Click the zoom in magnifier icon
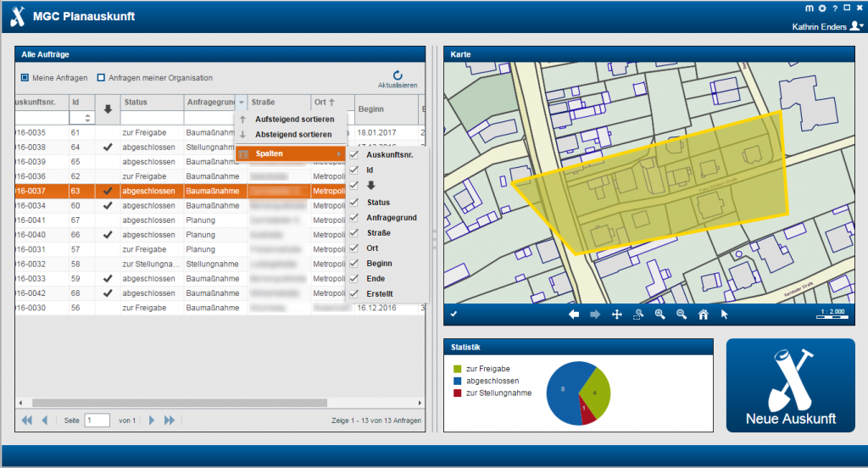868x468 pixels. (x=659, y=315)
